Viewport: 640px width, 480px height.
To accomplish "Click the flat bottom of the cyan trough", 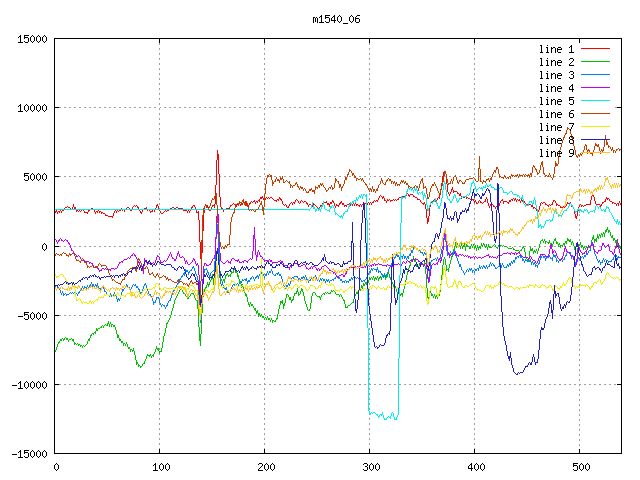I will pyautogui.click(x=383, y=415).
